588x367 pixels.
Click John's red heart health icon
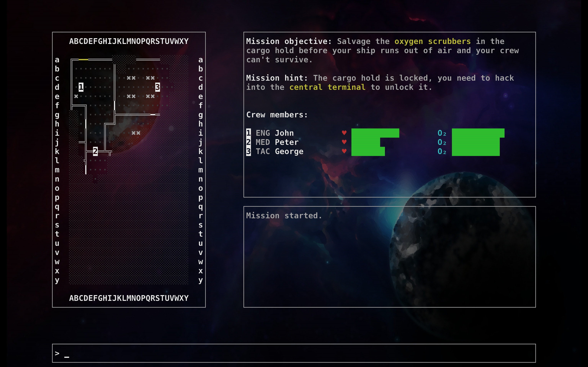coord(344,133)
